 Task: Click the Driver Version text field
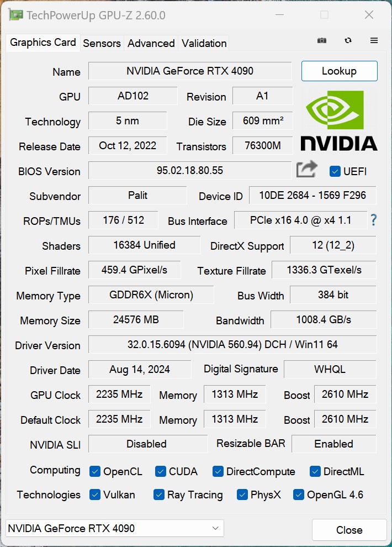232,344
